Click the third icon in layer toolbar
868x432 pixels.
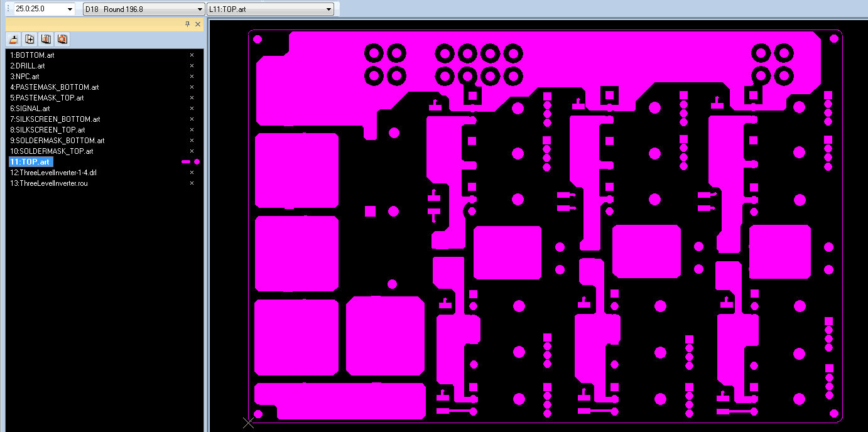(46, 40)
